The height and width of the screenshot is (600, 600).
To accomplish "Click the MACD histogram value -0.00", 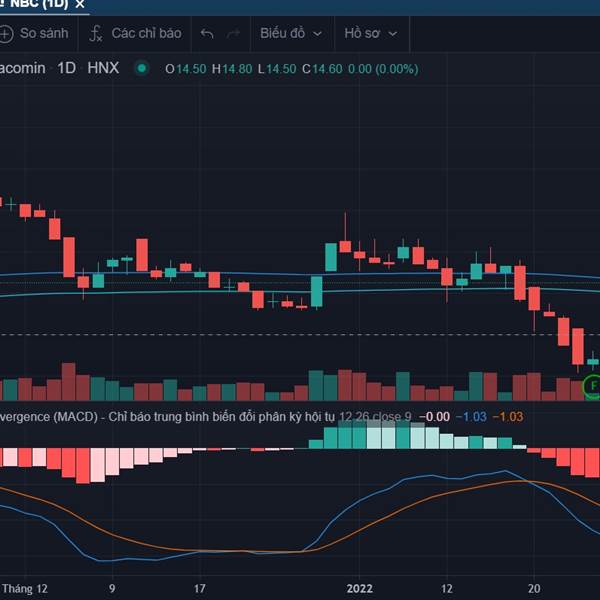I will pyautogui.click(x=434, y=417).
